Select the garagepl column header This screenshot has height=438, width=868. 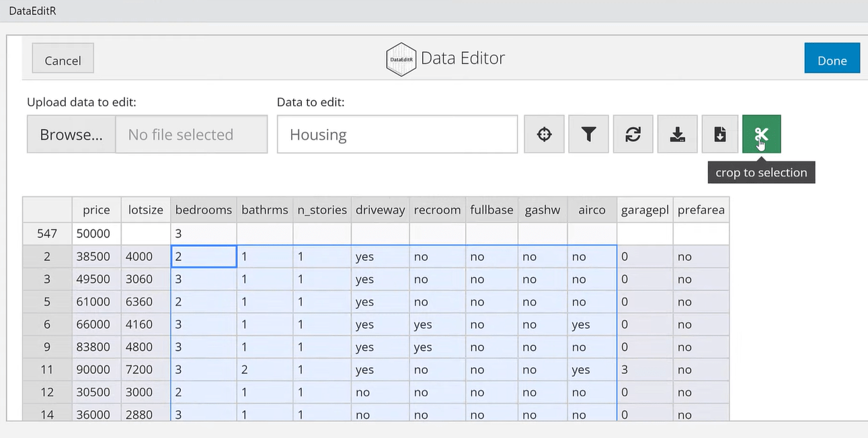pyautogui.click(x=645, y=210)
